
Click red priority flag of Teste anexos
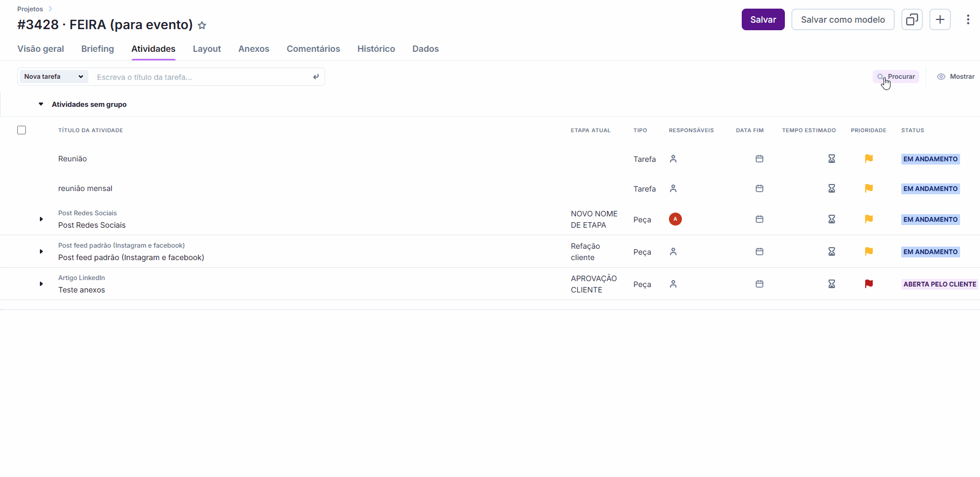pos(869,284)
